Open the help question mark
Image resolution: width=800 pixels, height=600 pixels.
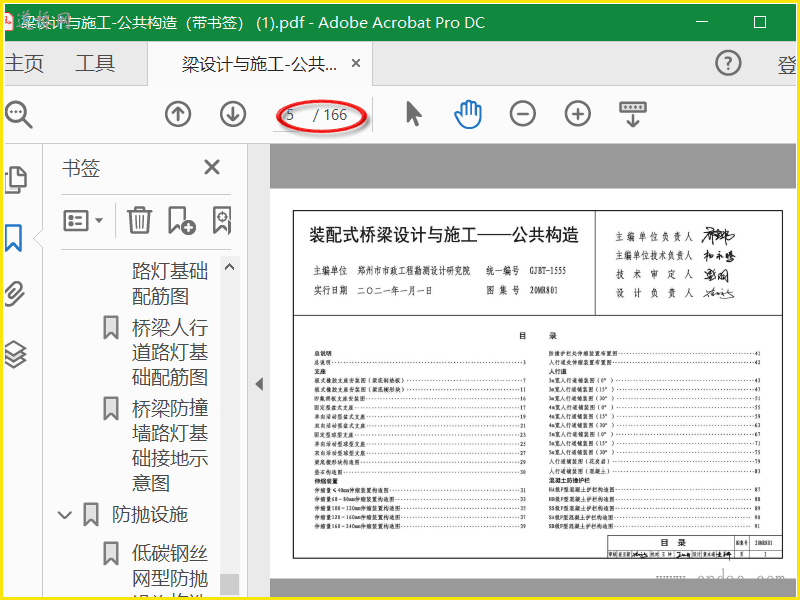point(728,63)
